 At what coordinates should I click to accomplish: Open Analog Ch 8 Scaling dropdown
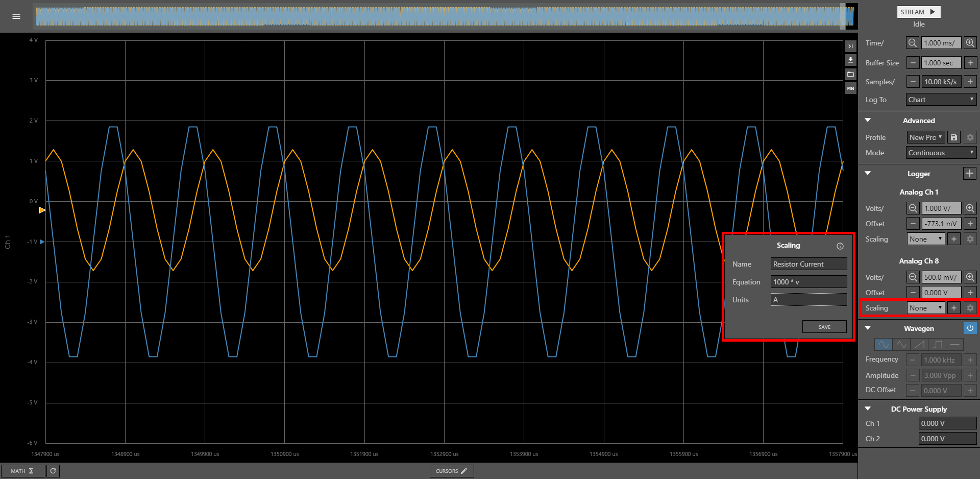(926, 308)
